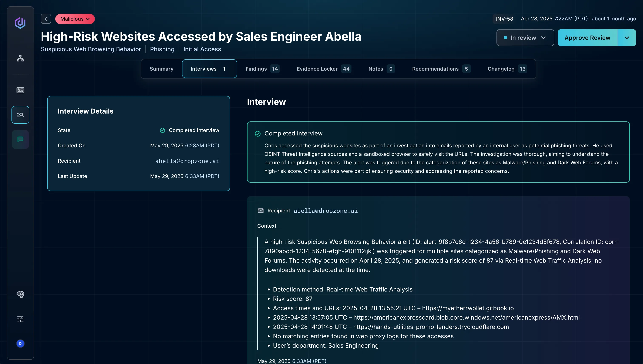Open the org hierarchy sidebar icon
The width and height of the screenshot is (643, 364).
[x=20, y=58]
